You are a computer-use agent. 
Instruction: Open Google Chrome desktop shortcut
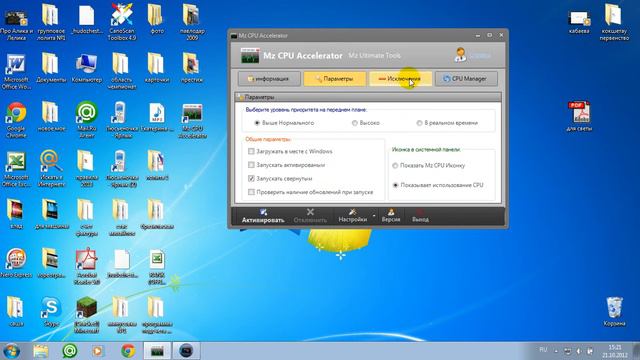pyautogui.click(x=16, y=120)
